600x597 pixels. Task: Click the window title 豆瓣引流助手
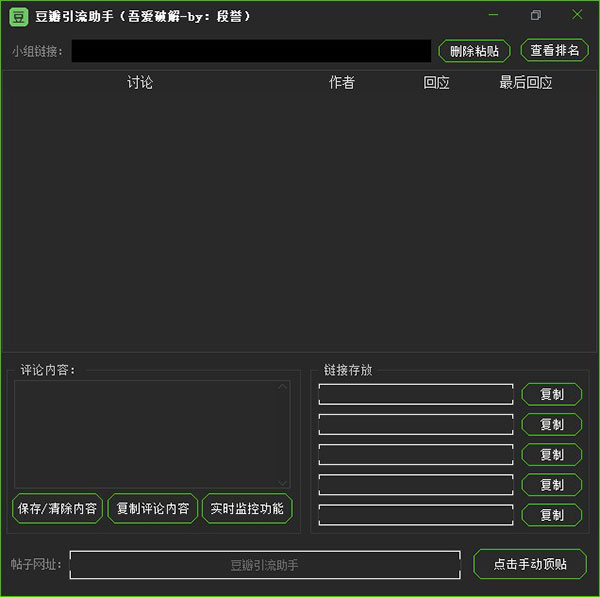[74, 16]
